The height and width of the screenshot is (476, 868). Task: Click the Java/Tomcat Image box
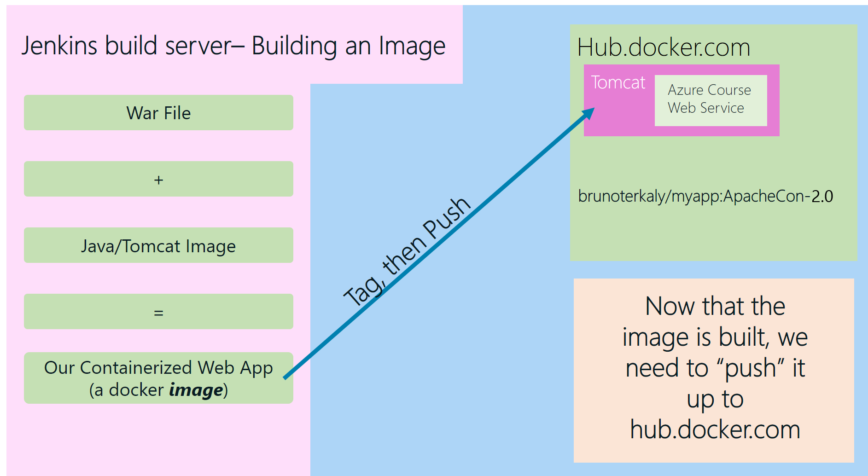tap(158, 245)
